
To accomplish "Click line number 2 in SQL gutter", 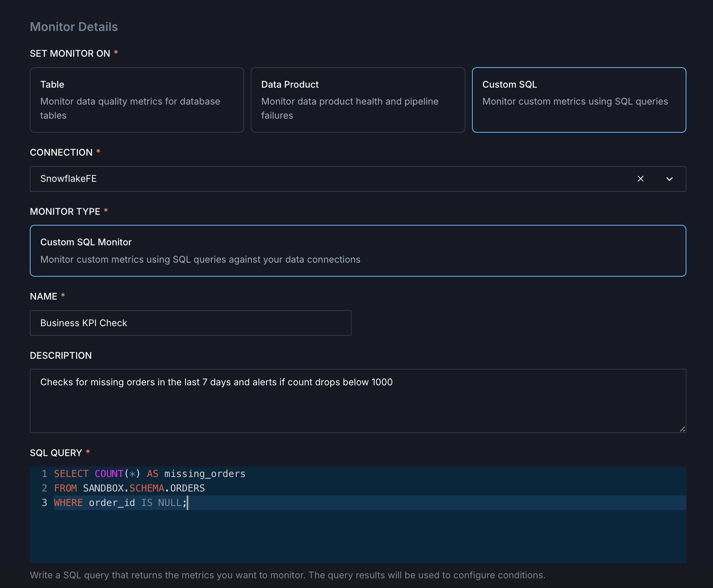I will [x=44, y=488].
